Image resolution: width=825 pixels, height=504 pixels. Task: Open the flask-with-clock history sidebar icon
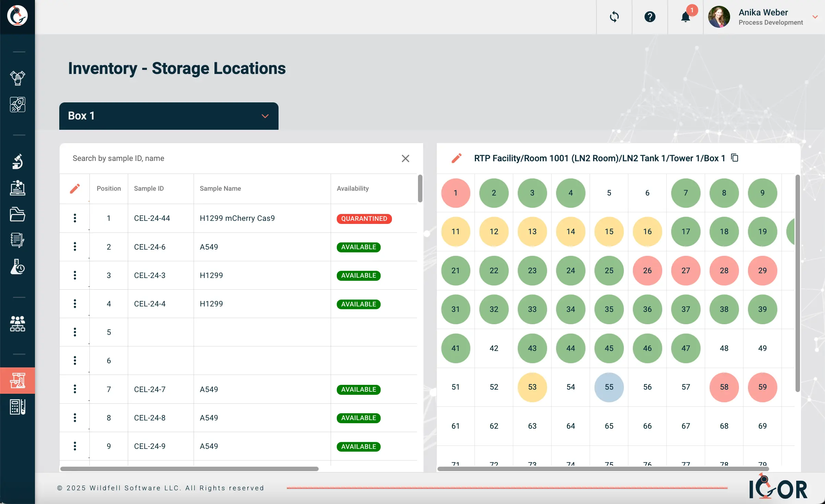click(x=17, y=267)
